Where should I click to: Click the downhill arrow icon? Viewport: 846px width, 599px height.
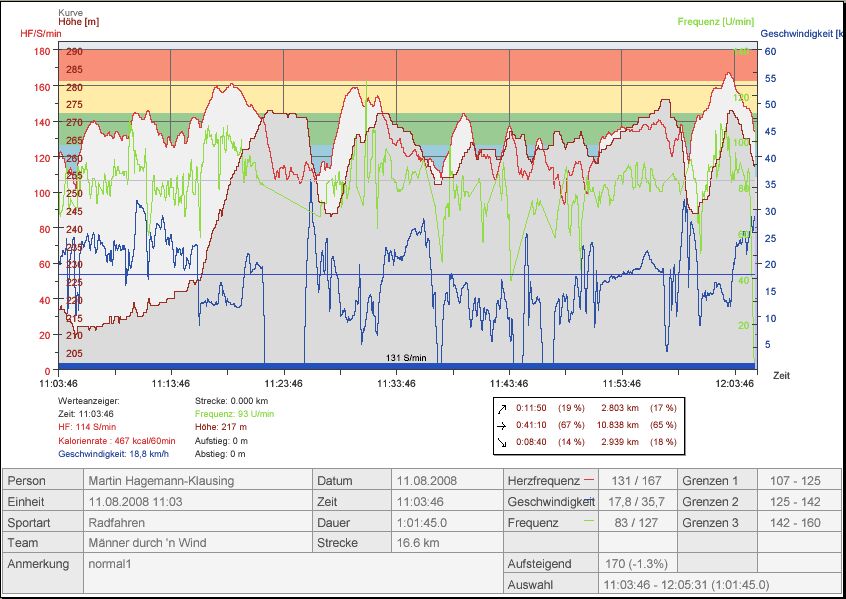click(x=502, y=441)
